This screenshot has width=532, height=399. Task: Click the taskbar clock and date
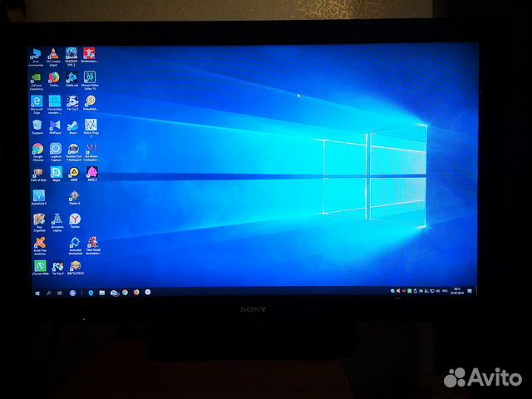456,291
